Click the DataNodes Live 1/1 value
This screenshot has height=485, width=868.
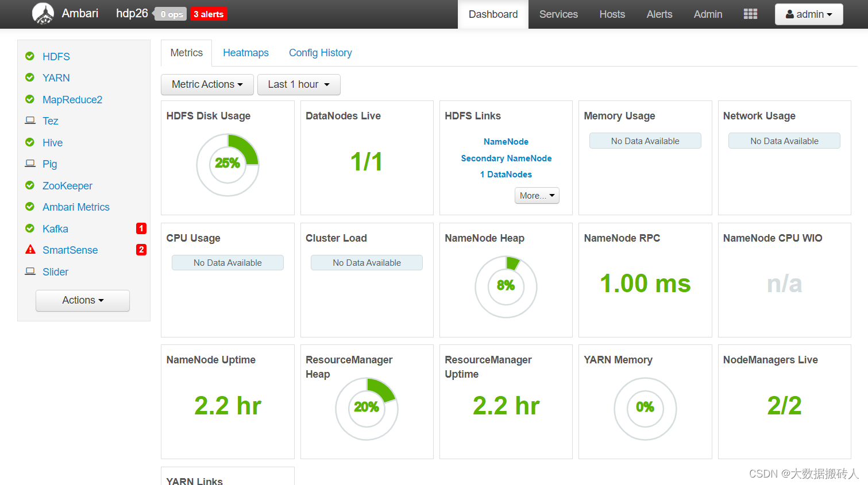pyautogui.click(x=367, y=162)
